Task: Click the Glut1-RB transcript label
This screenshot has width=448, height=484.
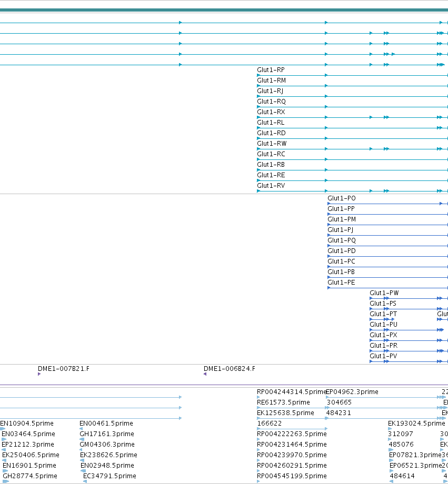Action: point(271,165)
